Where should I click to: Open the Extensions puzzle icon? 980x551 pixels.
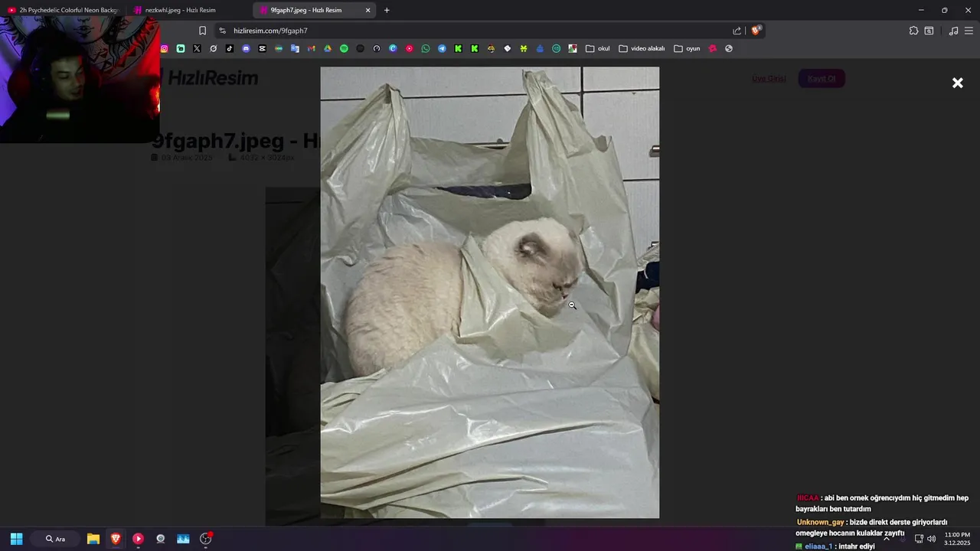point(913,31)
